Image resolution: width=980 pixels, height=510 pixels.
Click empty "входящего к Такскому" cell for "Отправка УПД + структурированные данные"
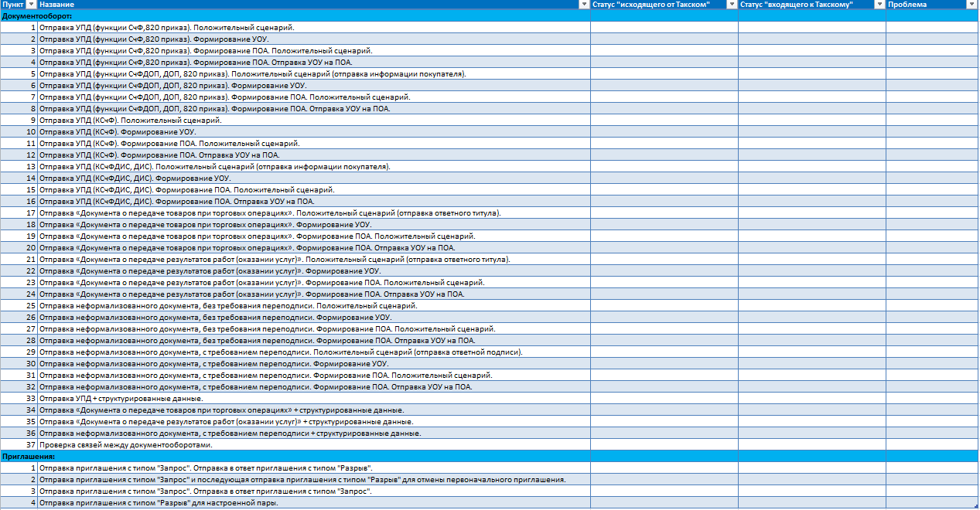pyautogui.click(x=812, y=398)
